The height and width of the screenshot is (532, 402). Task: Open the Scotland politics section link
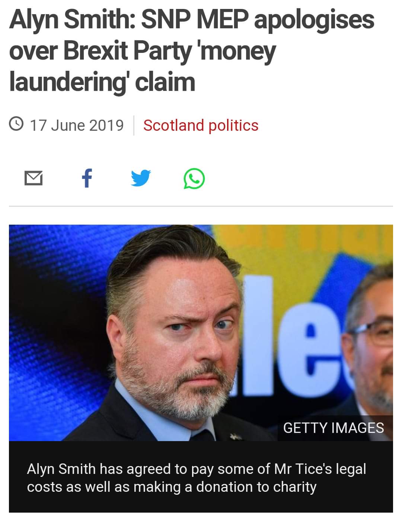[x=201, y=125]
